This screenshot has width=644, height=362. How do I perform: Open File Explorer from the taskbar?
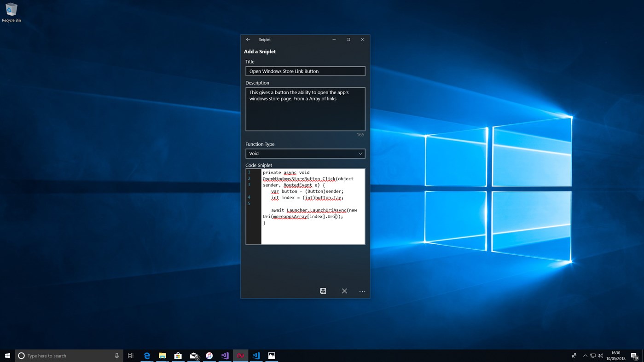point(162,356)
